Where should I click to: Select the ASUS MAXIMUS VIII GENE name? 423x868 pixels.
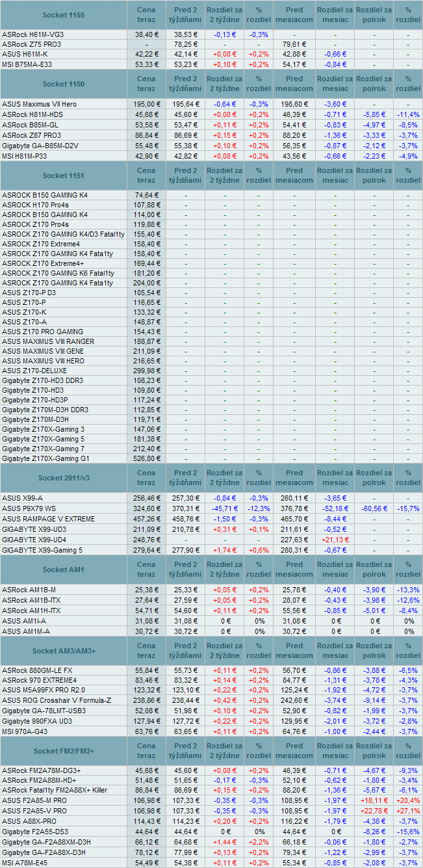pyautogui.click(x=43, y=351)
